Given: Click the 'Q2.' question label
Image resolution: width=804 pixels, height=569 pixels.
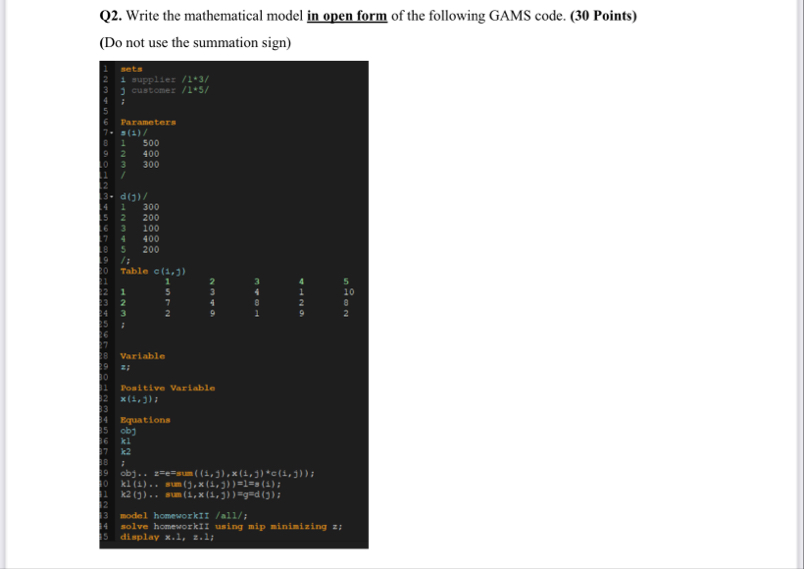Looking at the screenshot, I should [111, 16].
